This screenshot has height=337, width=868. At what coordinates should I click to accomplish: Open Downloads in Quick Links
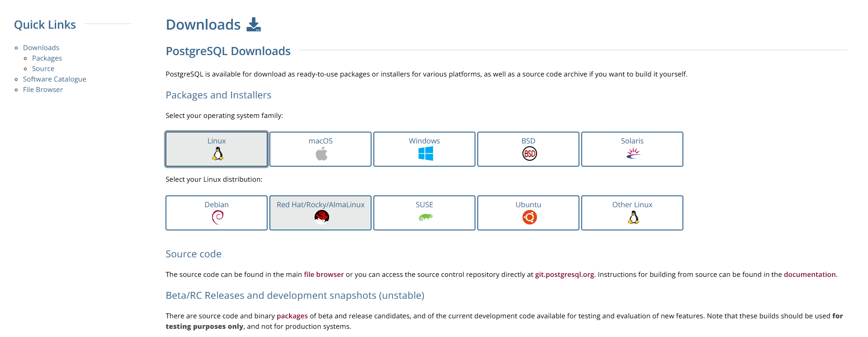(41, 47)
